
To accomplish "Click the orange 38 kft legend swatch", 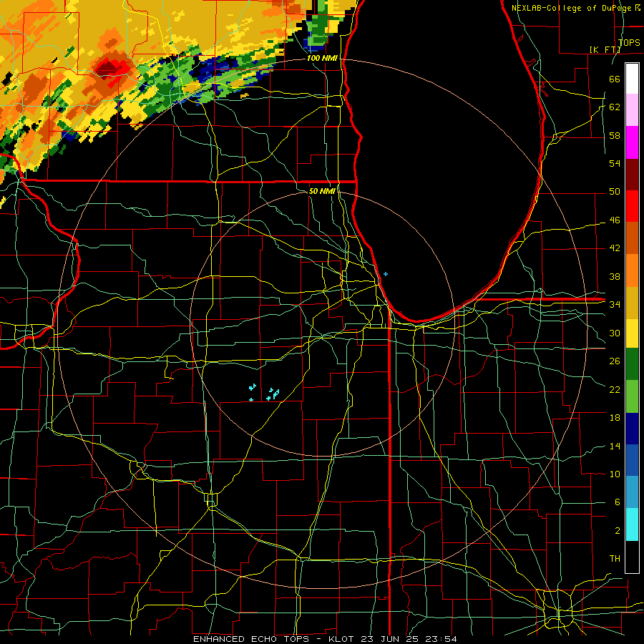I will 632,270.
